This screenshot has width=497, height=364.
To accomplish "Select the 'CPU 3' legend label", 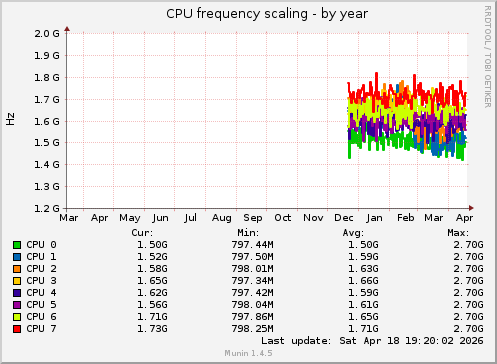I will tap(41, 281).
